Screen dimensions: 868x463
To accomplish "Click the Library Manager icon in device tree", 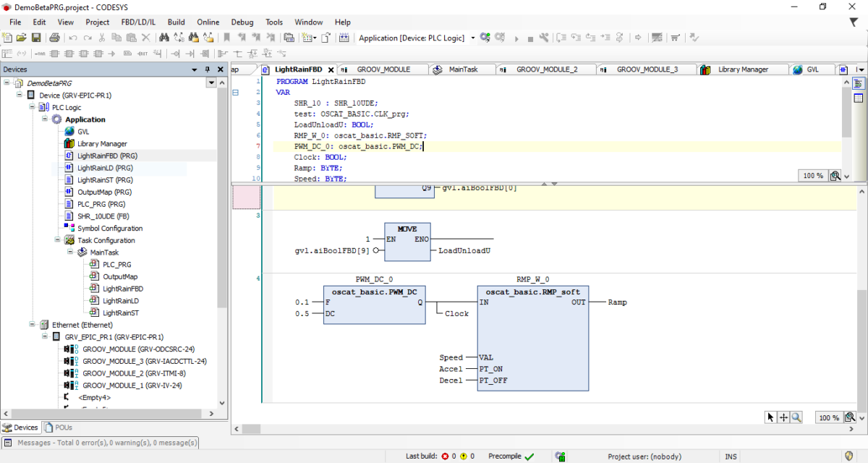I will tap(69, 144).
